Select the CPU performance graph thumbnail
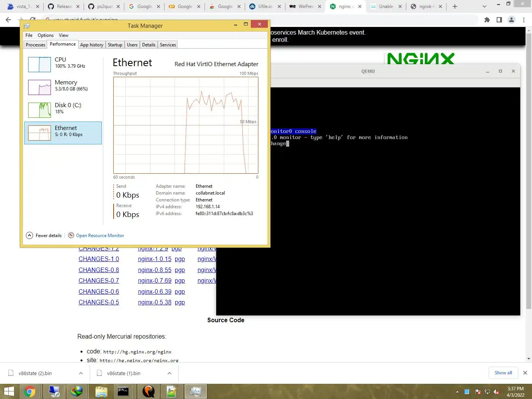This screenshot has width=532, height=399. [40, 65]
